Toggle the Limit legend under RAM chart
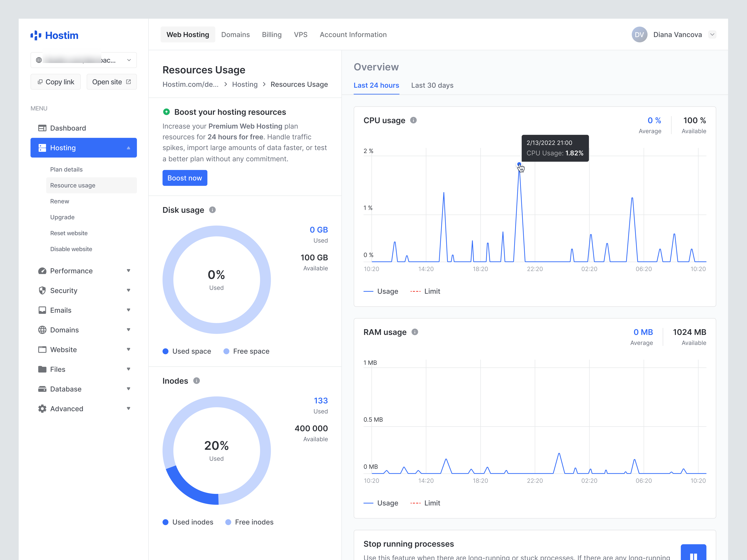The height and width of the screenshot is (560, 747). [x=425, y=503]
